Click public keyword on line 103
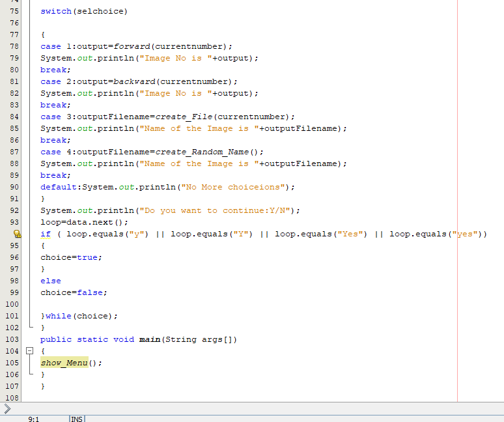Screen dimensions: 504x422 [x=56, y=339]
